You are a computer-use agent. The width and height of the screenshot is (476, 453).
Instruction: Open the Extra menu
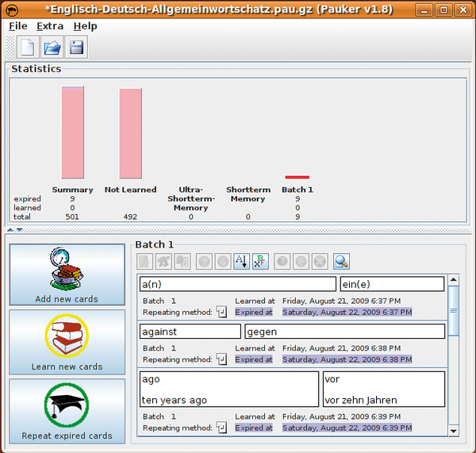point(50,25)
